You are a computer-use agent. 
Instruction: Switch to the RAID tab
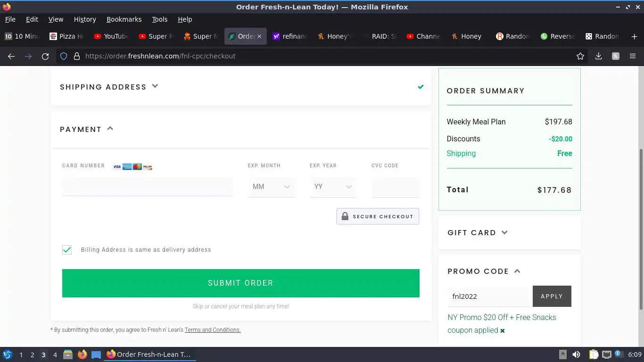(x=380, y=36)
